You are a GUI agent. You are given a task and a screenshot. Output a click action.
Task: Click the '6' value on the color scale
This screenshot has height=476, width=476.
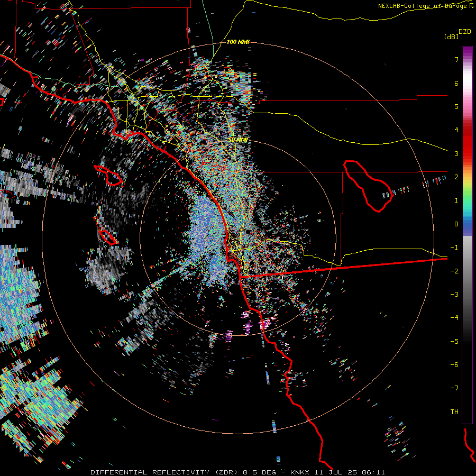tap(456, 83)
